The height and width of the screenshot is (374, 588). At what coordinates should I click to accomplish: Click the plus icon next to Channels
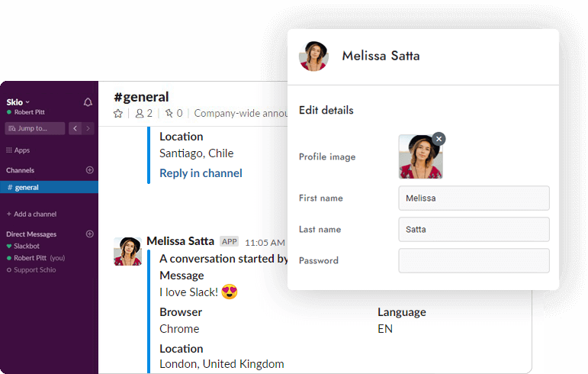click(89, 170)
